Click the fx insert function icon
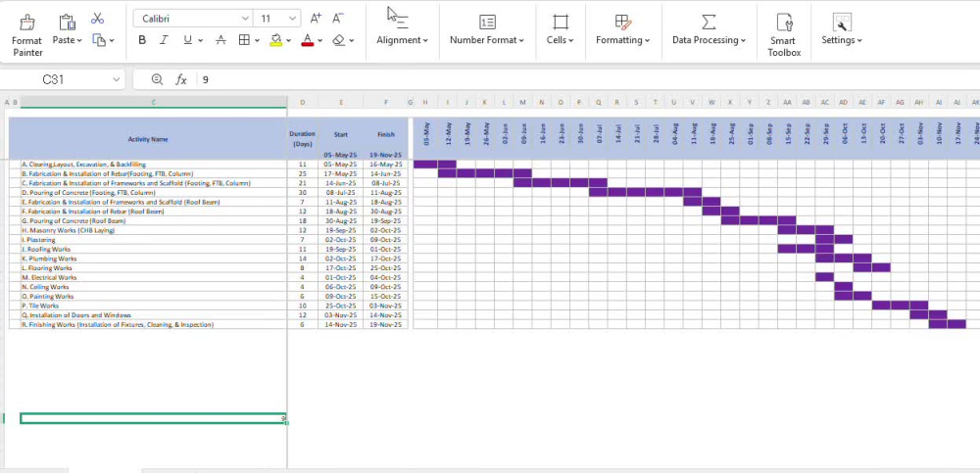This screenshot has width=980, height=473. point(181,79)
